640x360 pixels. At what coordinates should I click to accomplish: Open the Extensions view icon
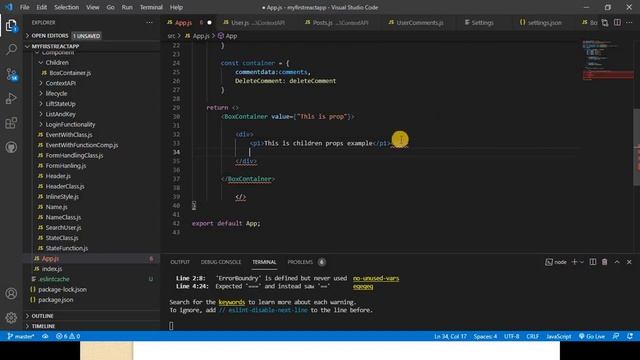(x=11, y=123)
